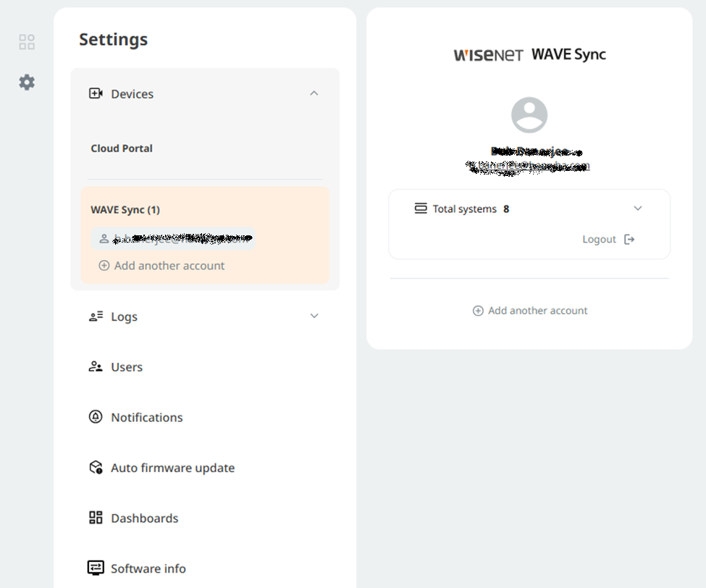The width and height of the screenshot is (706, 588).
Task: Select the WAVE Sync (1) entry
Action: (125, 210)
